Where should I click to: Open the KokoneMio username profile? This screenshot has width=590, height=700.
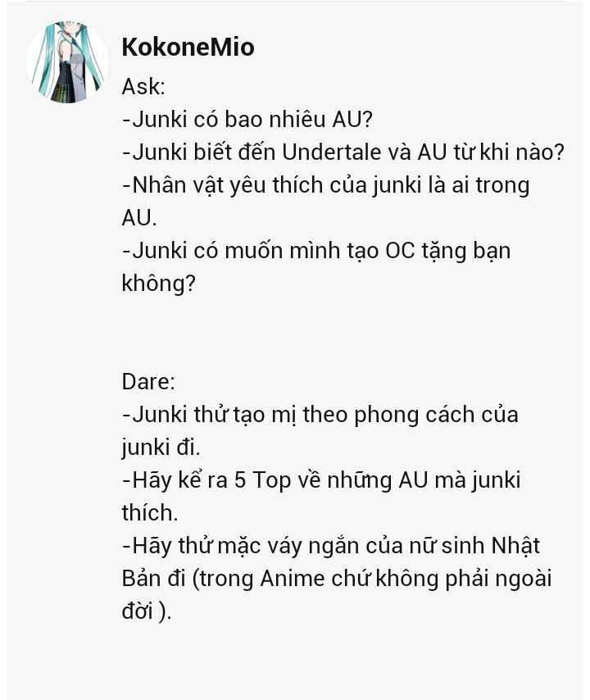188,47
